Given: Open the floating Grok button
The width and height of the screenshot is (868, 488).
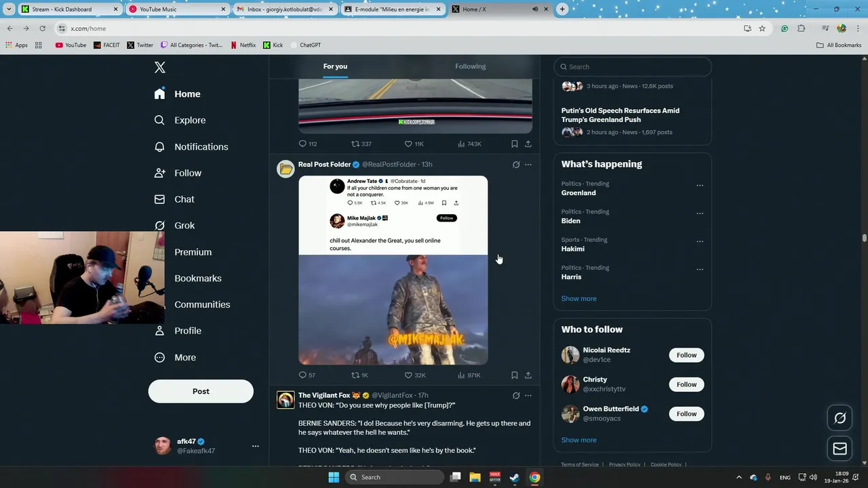Looking at the screenshot, I should point(840,418).
